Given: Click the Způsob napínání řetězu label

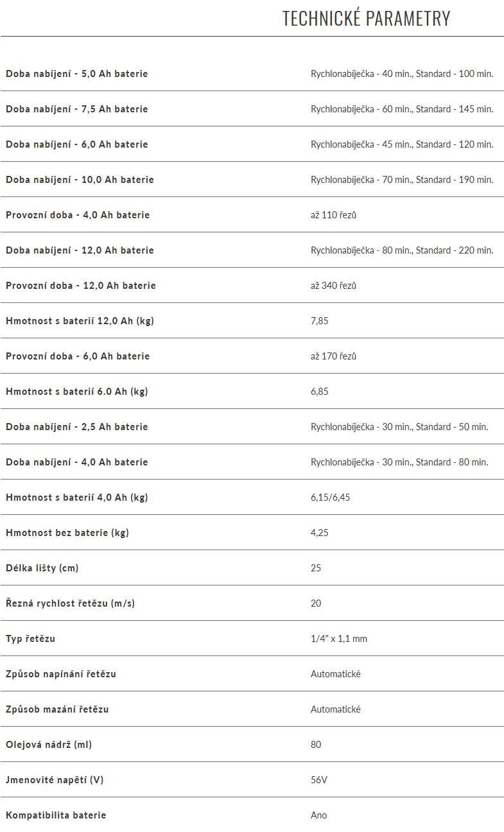Looking at the screenshot, I should point(61,674).
